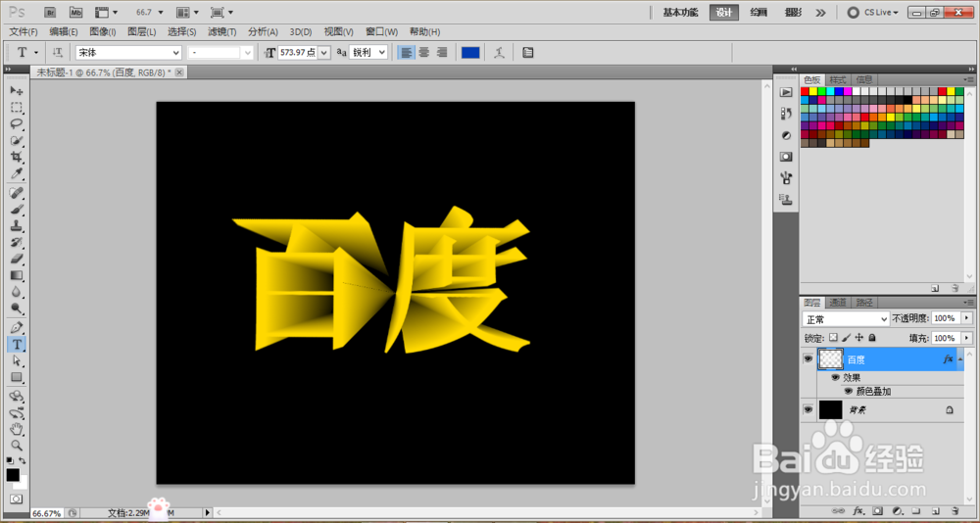
Task: Open the font size dropdown
Action: (323, 53)
